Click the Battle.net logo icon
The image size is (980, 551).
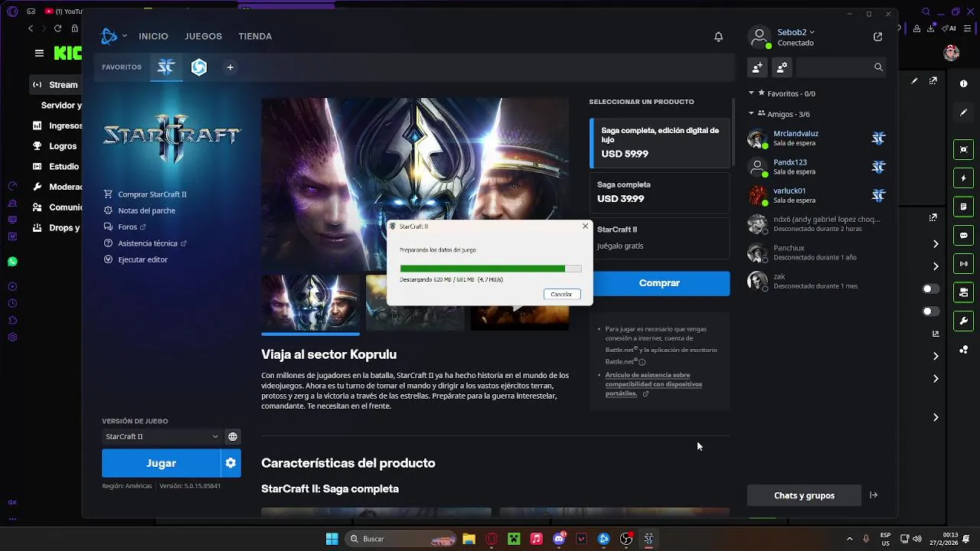pyautogui.click(x=109, y=36)
